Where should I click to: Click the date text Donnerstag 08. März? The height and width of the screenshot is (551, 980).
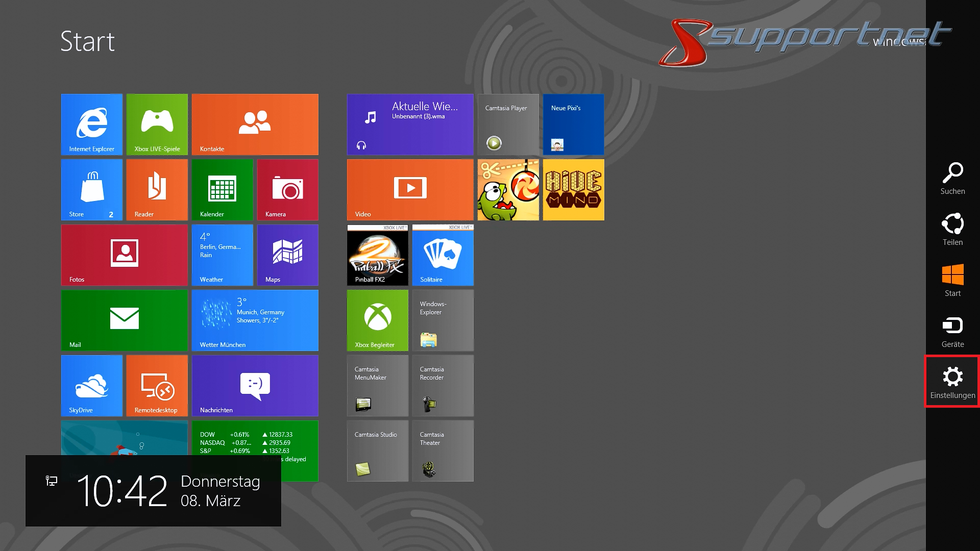point(220,491)
